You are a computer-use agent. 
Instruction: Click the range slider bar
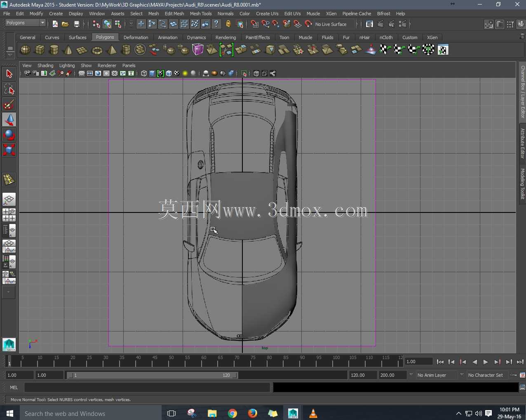tap(153, 375)
